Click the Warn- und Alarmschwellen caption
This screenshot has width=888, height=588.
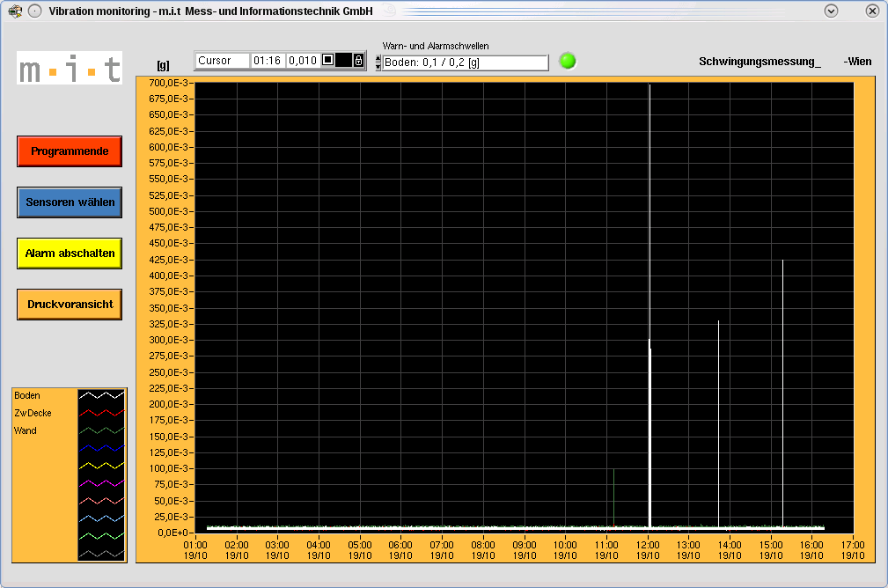[436, 46]
